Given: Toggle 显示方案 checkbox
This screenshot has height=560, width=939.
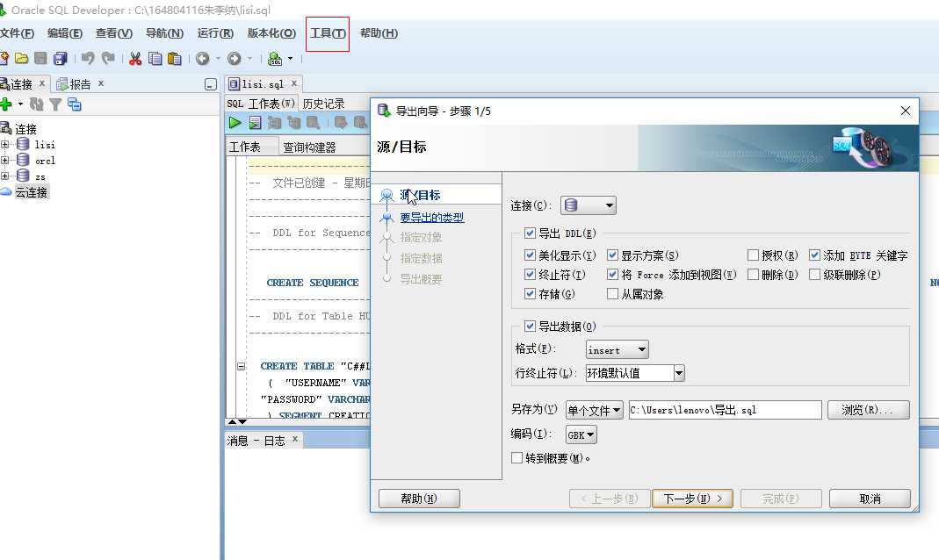Looking at the screenshot, I should (x=612, y=255).
